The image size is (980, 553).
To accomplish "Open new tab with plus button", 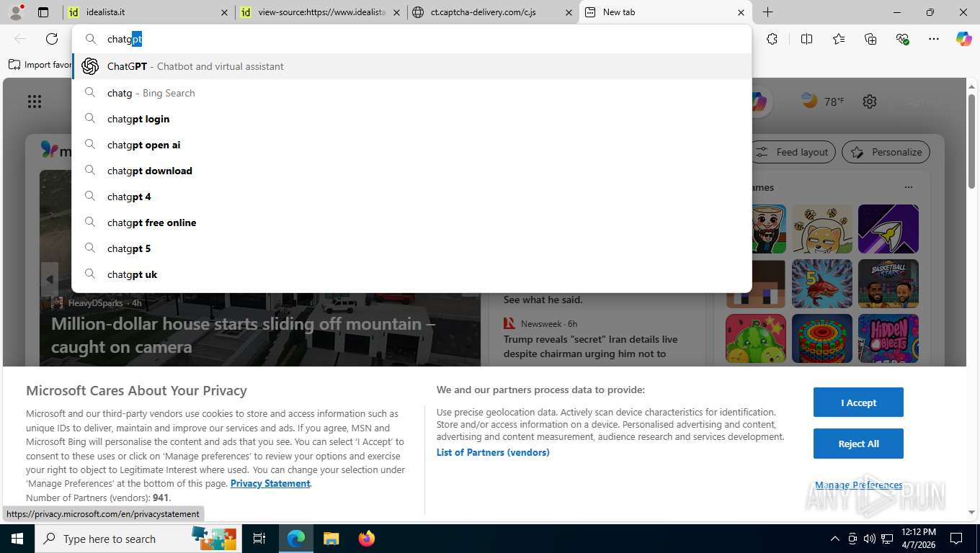I will 768,12.
